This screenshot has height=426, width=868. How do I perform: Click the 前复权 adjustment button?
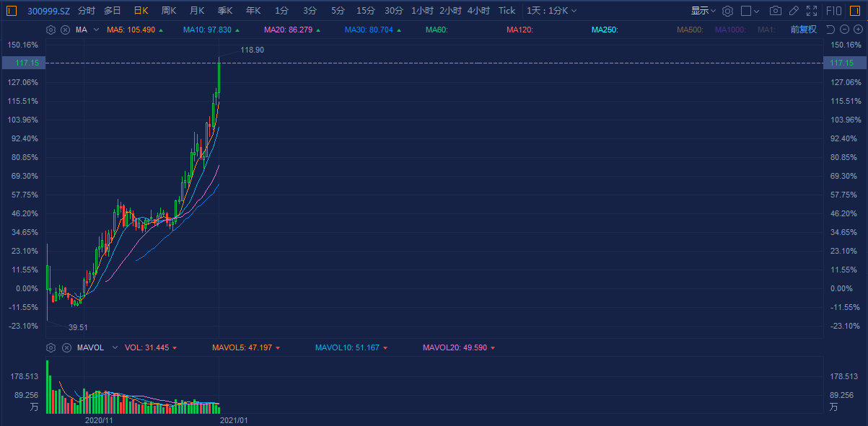(x=803, y=30)
